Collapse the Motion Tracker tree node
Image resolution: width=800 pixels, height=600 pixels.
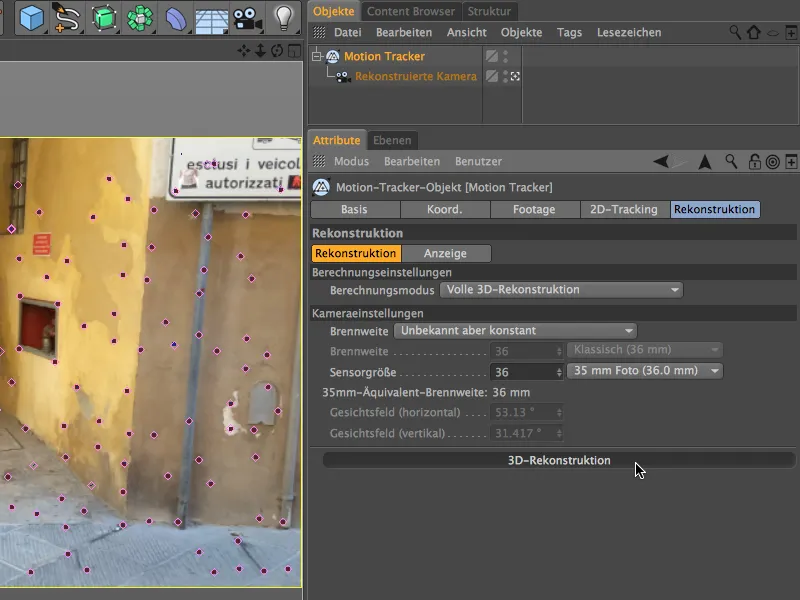click(317, 56)
